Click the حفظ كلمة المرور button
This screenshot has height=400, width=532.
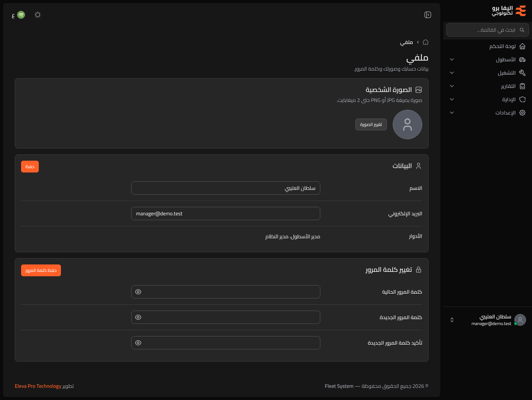point(41,270)
